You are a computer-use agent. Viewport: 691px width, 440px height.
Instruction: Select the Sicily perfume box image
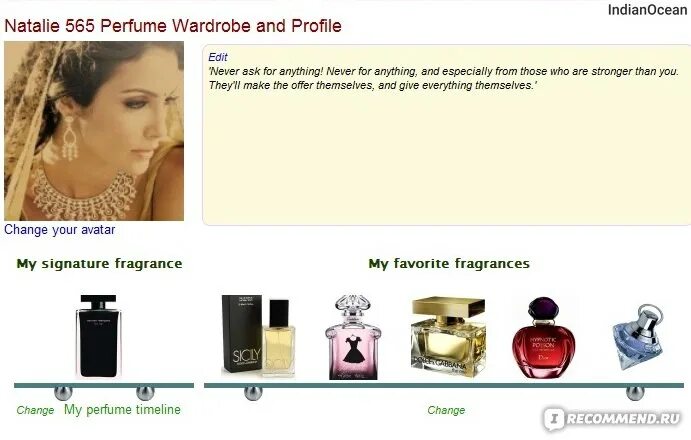pyautogui.click(x=258, y=336)
